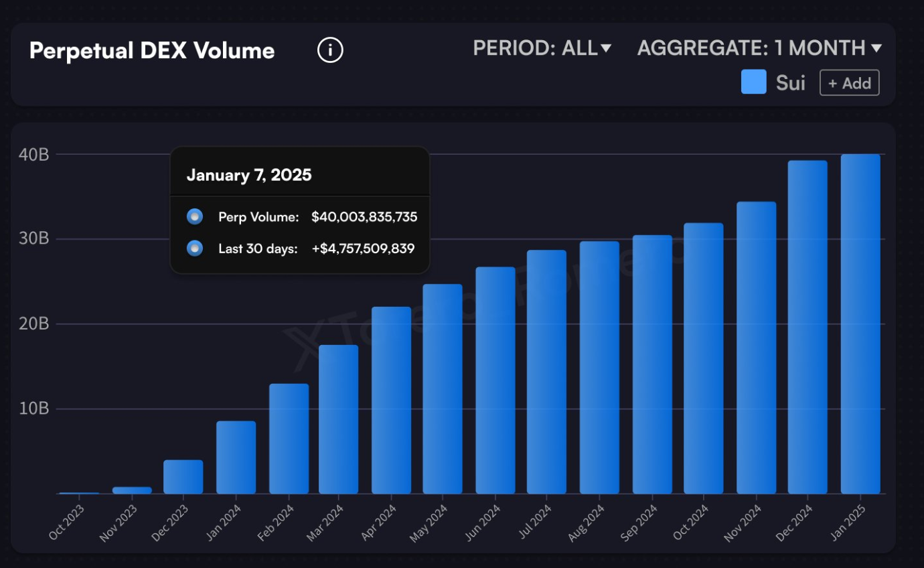
Task: Click the January 7, 2025 tooltip header
Action: [x=249, y=174]
